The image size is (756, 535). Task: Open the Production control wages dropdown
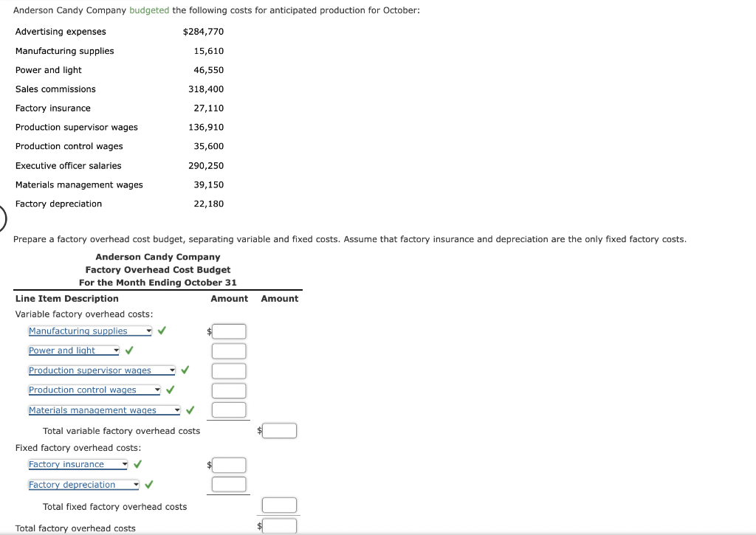tap(94, 390)
